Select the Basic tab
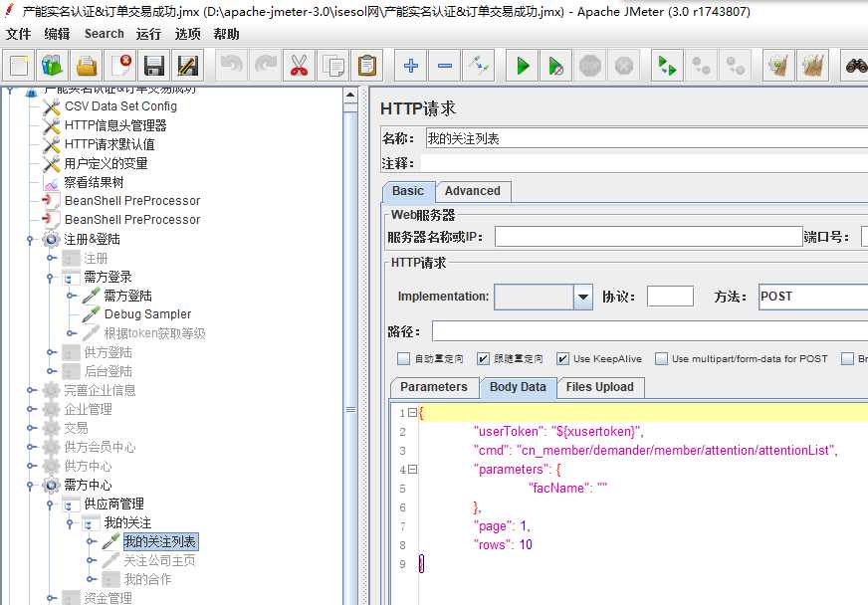The image size is (868, 605). coord(408,191)
